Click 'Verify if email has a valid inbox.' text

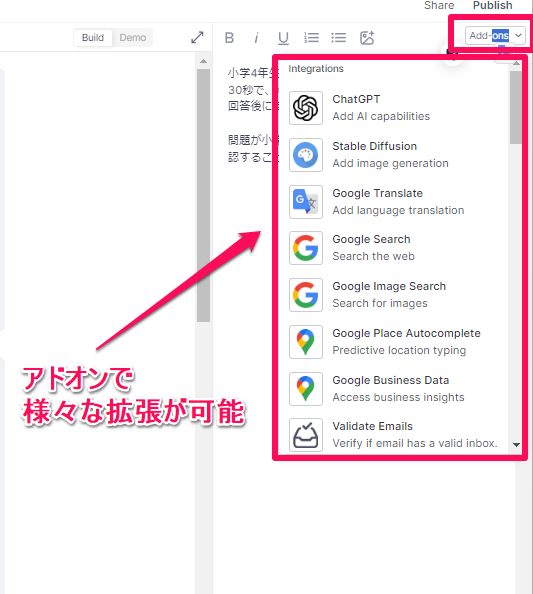(x=415, y=443)
